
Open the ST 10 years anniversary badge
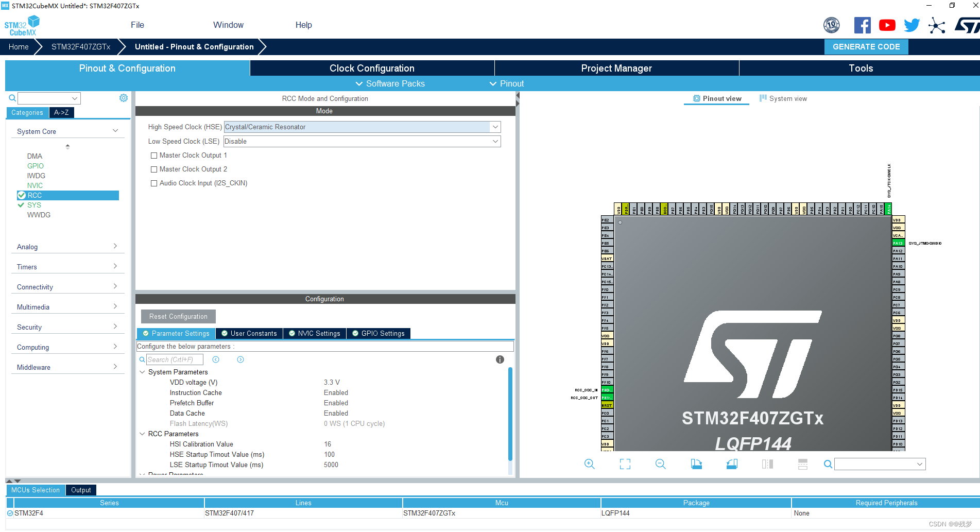click(831, 25)
